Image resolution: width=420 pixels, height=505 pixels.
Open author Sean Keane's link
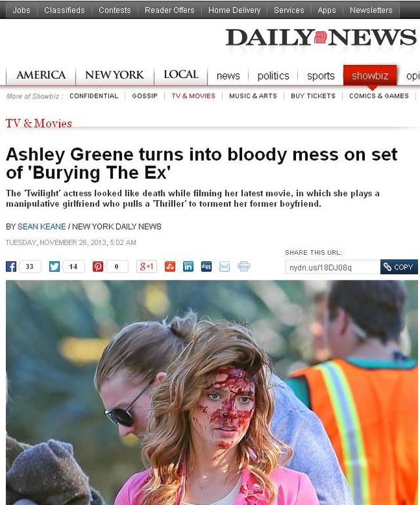(41, 227)
